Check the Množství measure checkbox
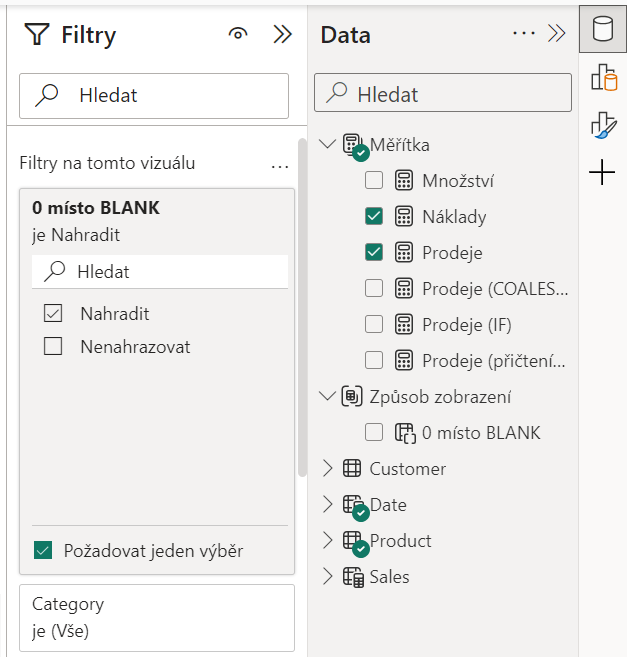Image resolution: width=627 pixels, height=657 pixels. pyautogui.click(x=373, y=181)
